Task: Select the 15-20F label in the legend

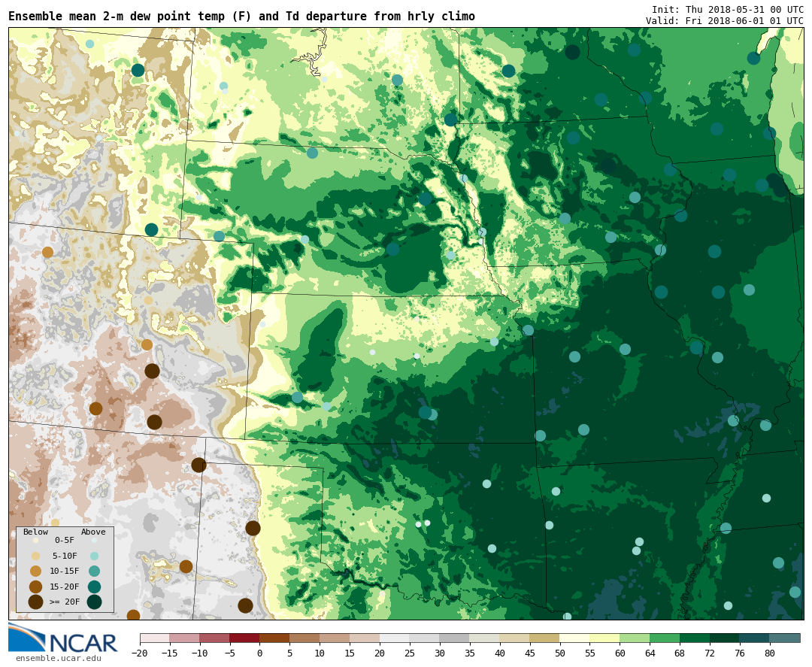Action: click(x=65, y=587)
